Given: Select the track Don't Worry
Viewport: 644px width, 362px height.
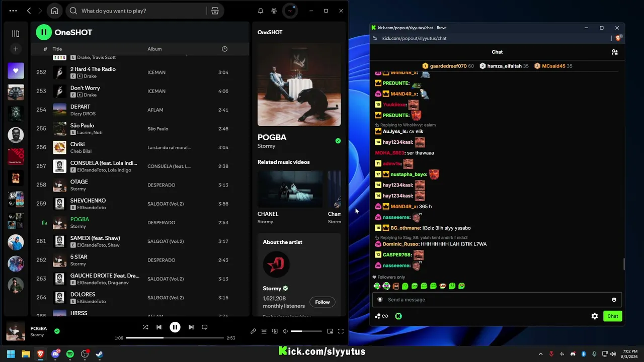Looking at the screenshot, I should 85,88.
